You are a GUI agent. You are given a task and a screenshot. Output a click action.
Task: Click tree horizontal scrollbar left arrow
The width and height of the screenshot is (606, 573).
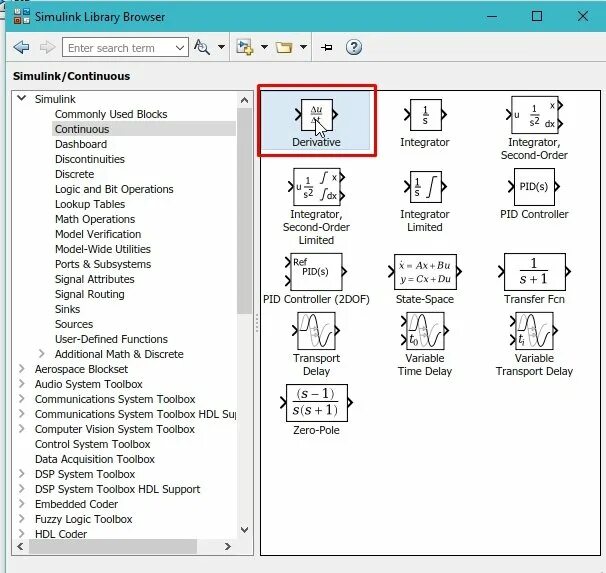[20, 546]
